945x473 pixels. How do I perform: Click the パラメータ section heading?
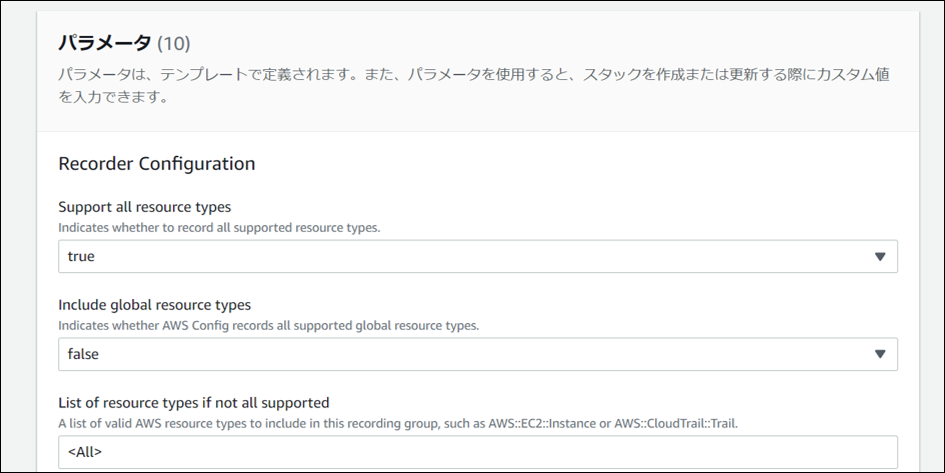(104, 43)
